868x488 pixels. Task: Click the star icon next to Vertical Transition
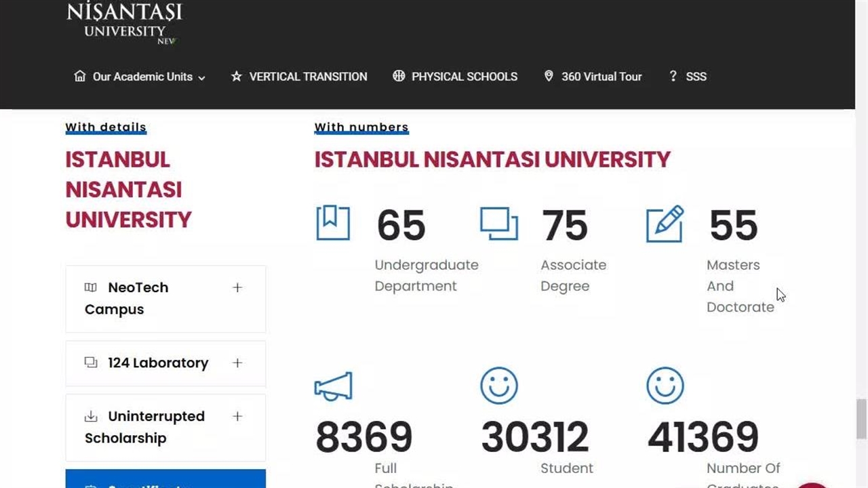pyautogui.click(x=237, y=77)
